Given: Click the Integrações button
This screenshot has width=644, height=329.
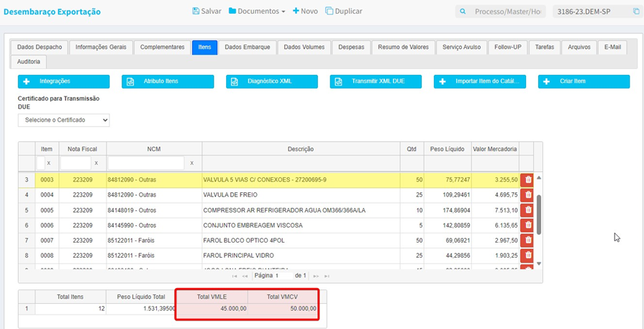Looking at the screenshot, I should 63,81.
